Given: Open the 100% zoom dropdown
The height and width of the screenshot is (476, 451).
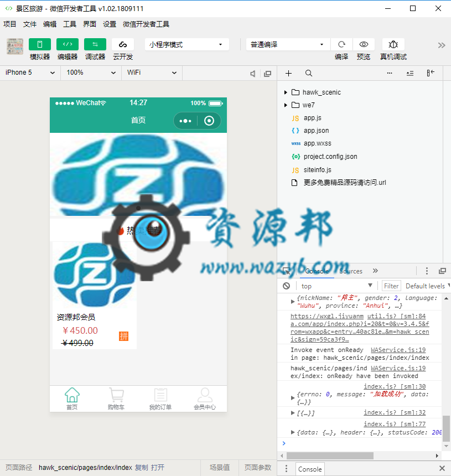Looking at the screenshot, I should pos(91,73).
